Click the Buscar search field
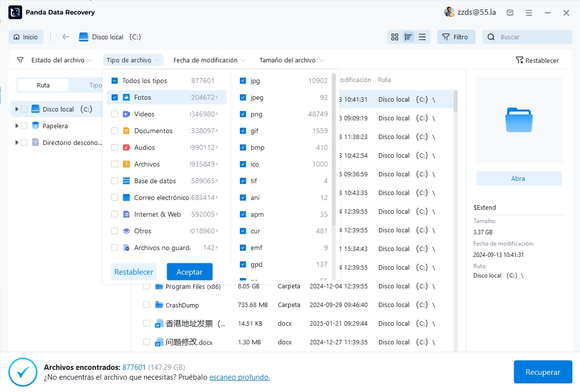The height and width of the screenshot is (392, 580). [527, 37]
